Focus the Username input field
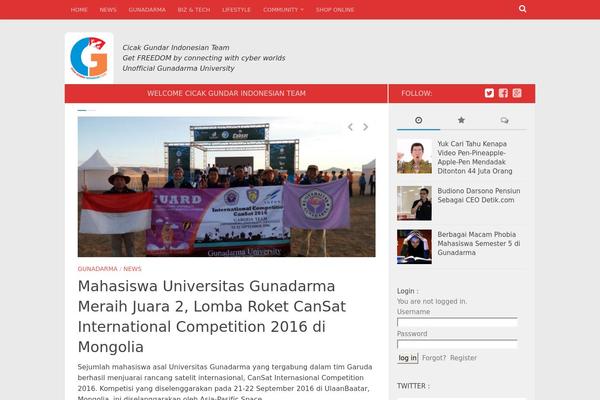 pyautogui.click(x=457, y=322)
